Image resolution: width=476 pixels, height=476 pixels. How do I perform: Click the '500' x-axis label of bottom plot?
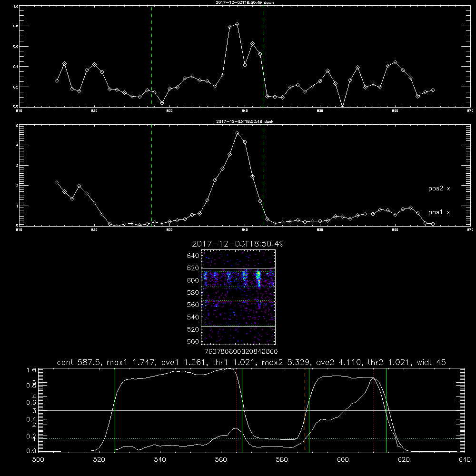[38, 459]
